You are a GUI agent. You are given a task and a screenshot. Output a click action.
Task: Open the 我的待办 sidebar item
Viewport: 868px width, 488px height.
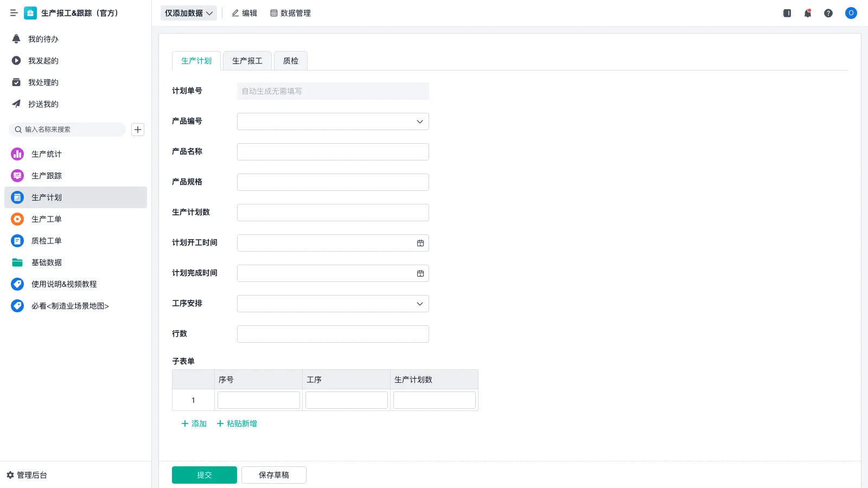(x=43, y=38)
